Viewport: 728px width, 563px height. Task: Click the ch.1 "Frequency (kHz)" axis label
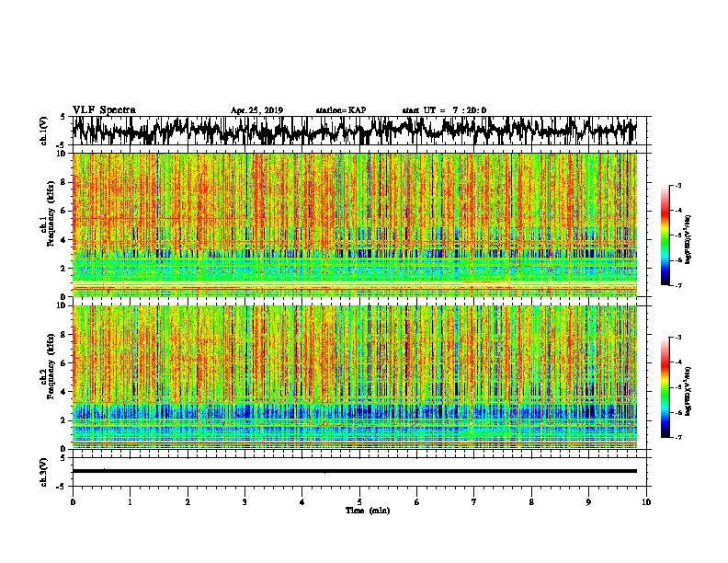coord(51,214)
